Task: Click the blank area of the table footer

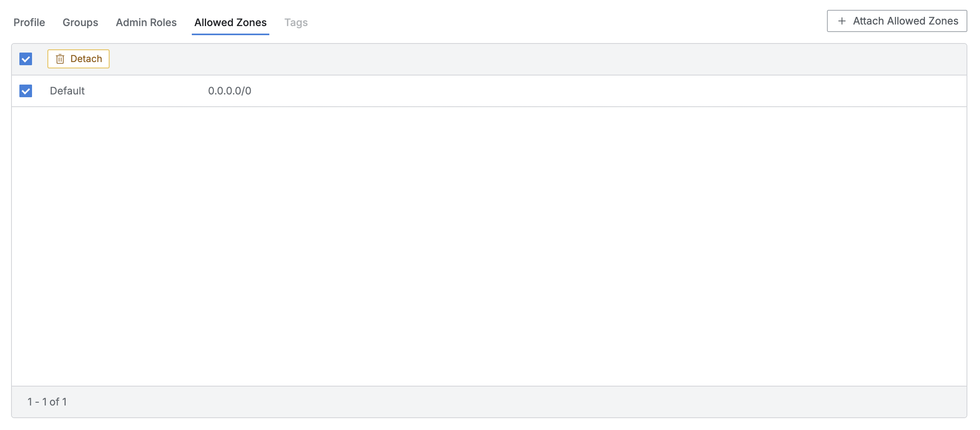Action: click(x=514, y=402)
